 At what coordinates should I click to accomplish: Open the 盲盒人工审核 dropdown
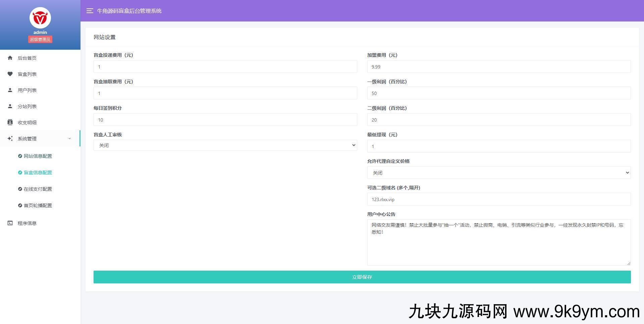pyautogui.click(x=225, y=145)
